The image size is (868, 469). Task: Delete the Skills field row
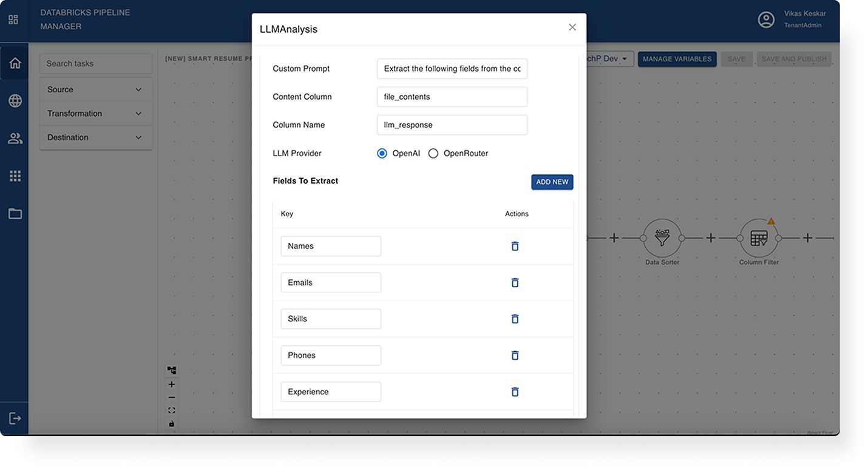(515, 319)
